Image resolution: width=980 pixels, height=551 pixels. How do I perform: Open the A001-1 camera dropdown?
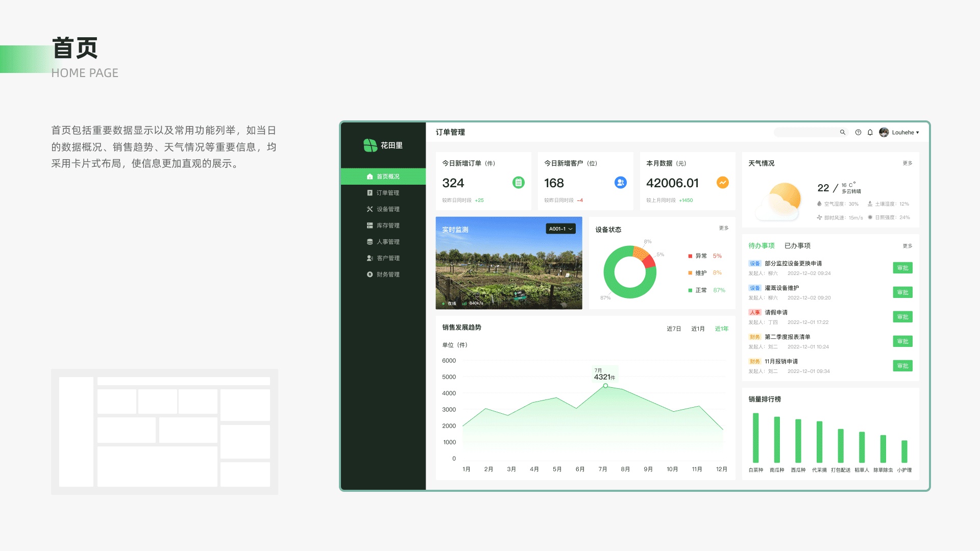(560, 229)
